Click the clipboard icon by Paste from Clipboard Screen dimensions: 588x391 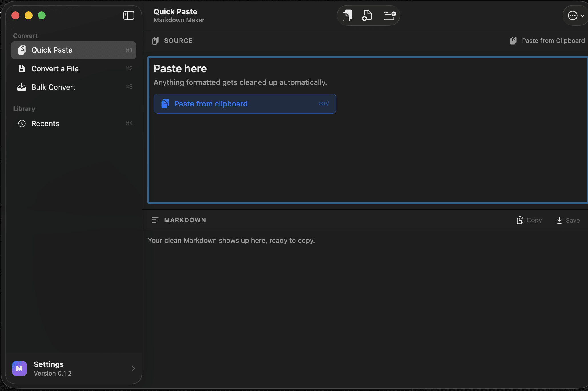513,41
